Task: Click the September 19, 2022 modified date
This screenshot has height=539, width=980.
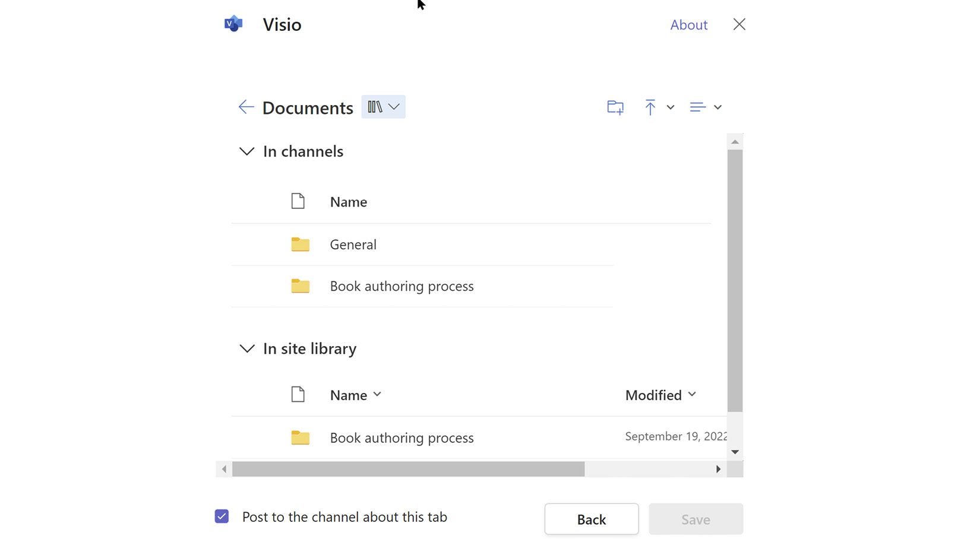Action: 676,436
